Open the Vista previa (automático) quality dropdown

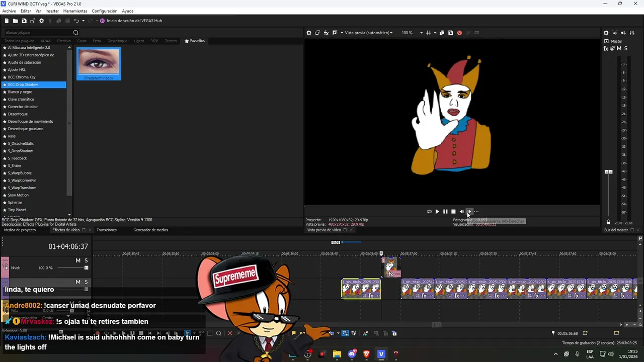[368, 33]
